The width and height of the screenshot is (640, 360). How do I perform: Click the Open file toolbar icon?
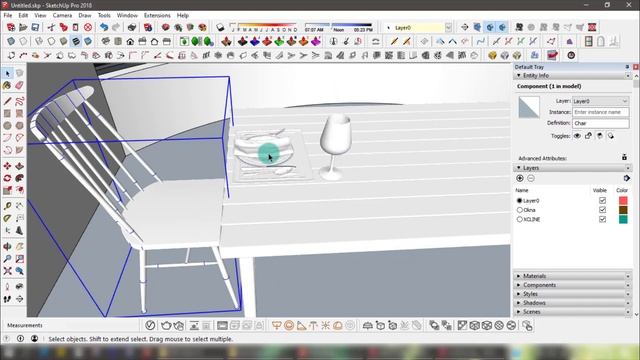(23, 27)
